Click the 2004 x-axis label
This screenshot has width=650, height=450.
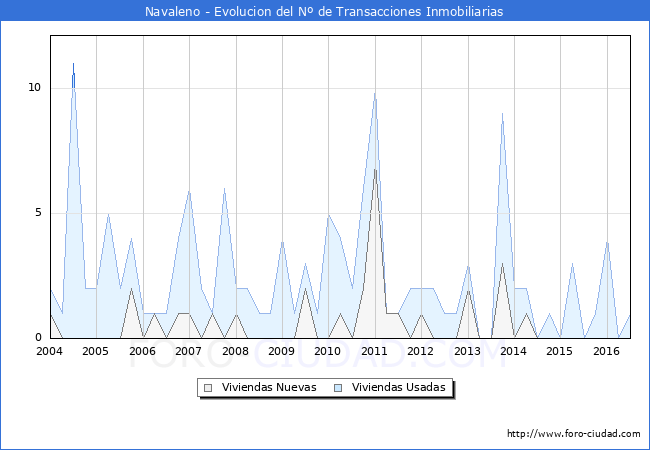[49, 351]
